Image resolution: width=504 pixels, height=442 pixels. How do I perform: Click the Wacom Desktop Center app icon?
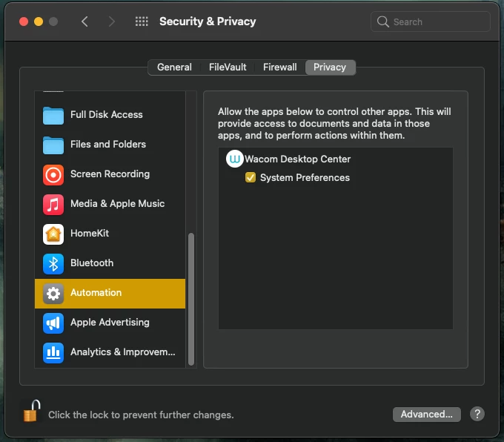tap(235, 159)
